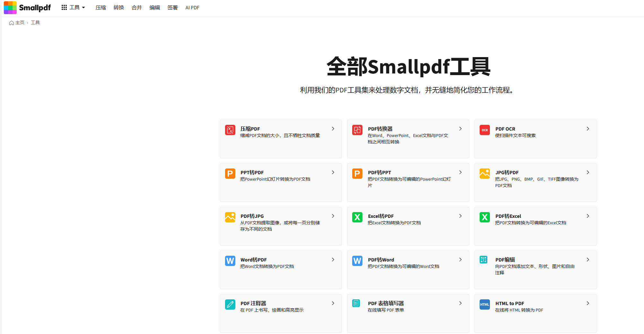
Task: Click the green Excel转PDF icon
Action: [x=357, y=217]
